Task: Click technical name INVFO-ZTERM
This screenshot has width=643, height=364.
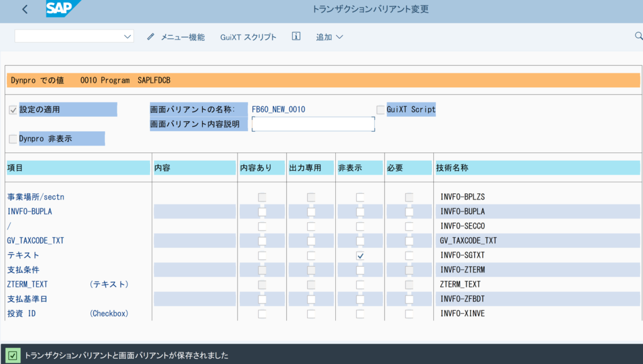Action: 463,270
